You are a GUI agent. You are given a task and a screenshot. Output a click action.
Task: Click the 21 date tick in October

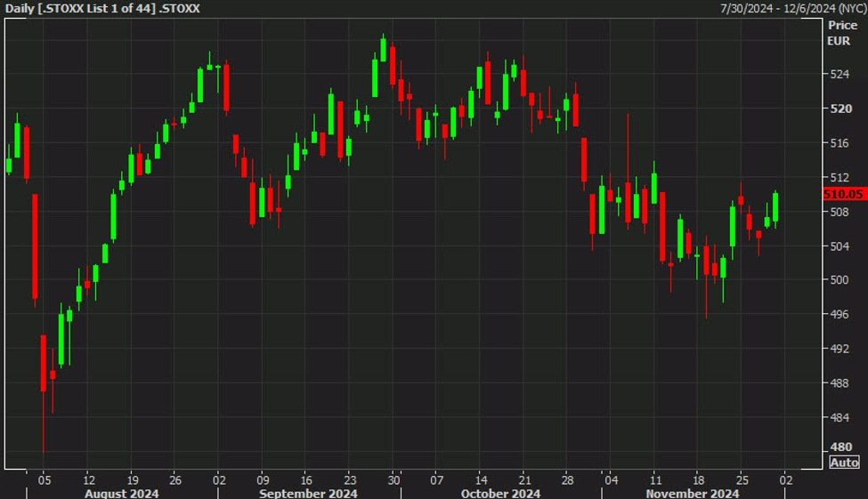(524, 480)
